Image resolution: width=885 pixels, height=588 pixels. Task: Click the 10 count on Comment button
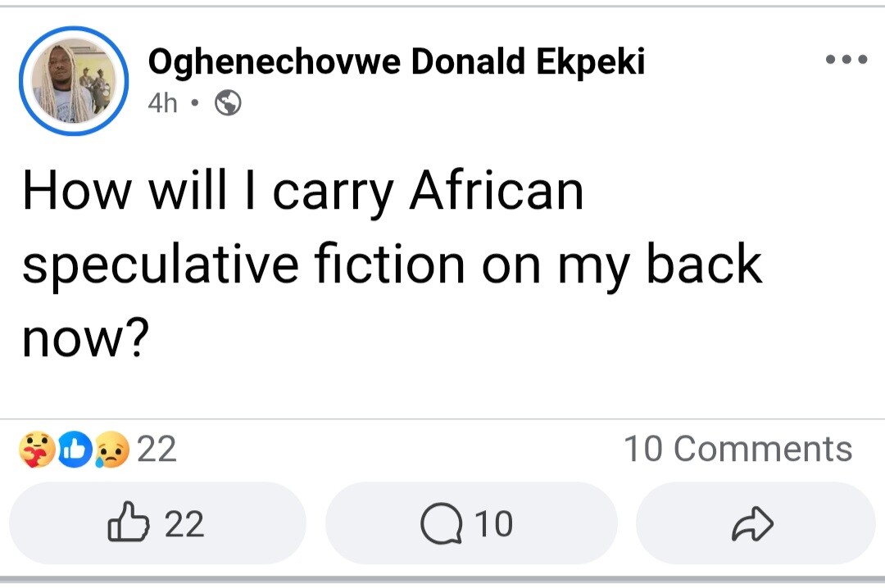pyautogui.click(x=493, y=524)
